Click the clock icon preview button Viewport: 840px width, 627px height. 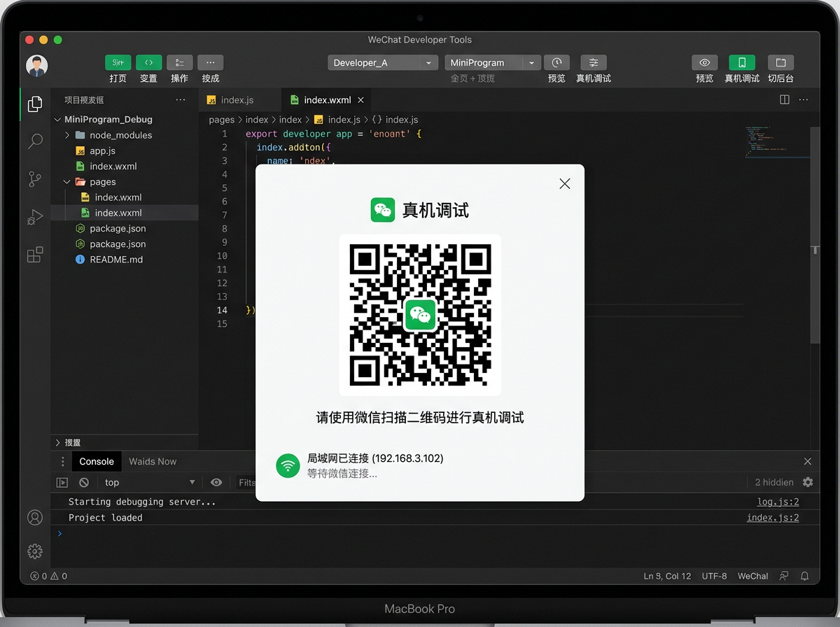click(556, 62)
